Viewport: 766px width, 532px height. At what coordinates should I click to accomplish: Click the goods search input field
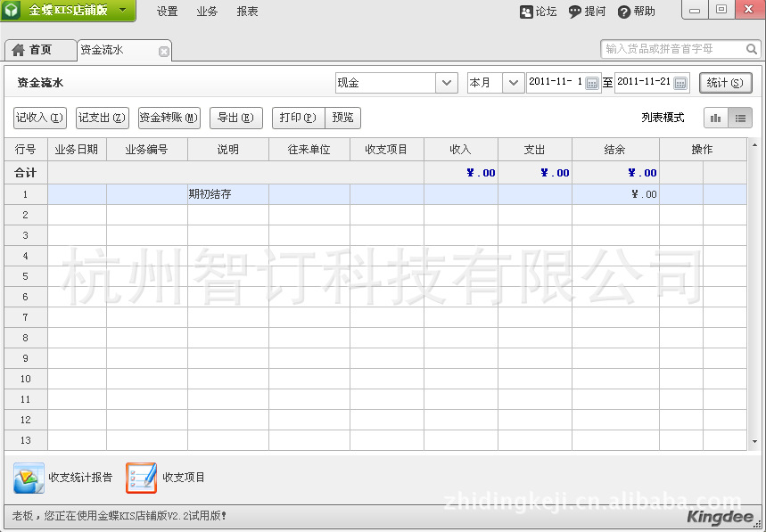(673, 49)
